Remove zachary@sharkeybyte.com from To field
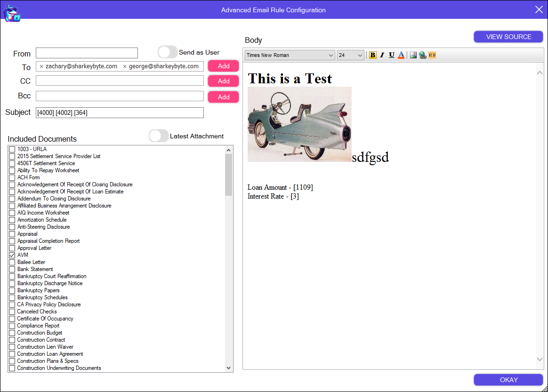The image size is (548, 392). (x=41, y=66)
